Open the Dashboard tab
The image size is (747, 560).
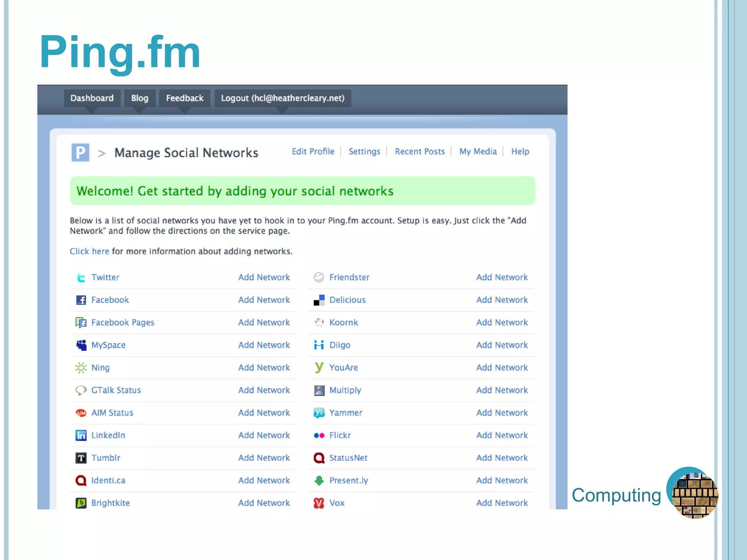pos(92,98)
